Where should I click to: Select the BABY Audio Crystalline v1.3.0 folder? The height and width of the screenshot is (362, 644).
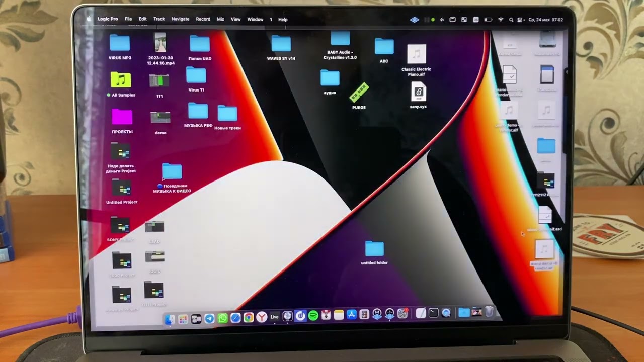(x=341, y=46)
